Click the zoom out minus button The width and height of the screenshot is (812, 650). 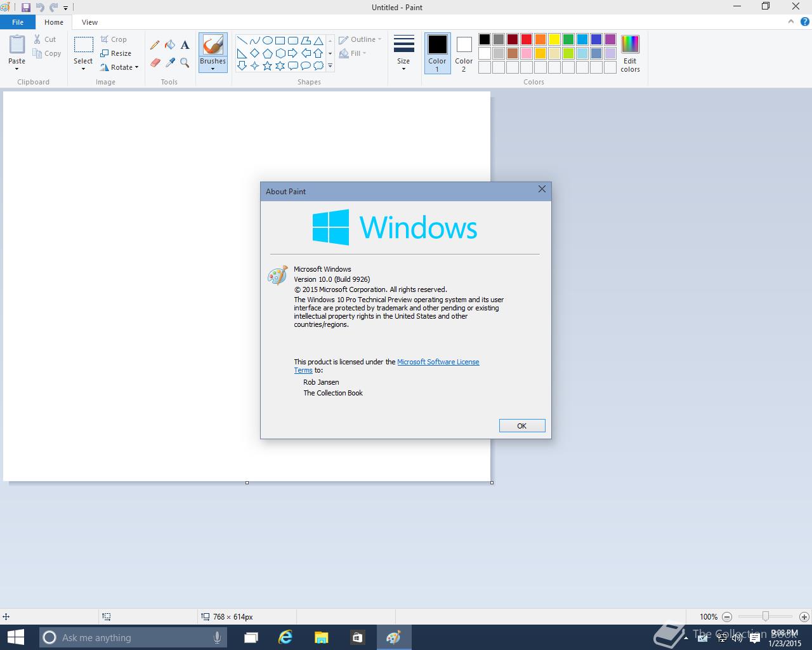pos(727,616)
